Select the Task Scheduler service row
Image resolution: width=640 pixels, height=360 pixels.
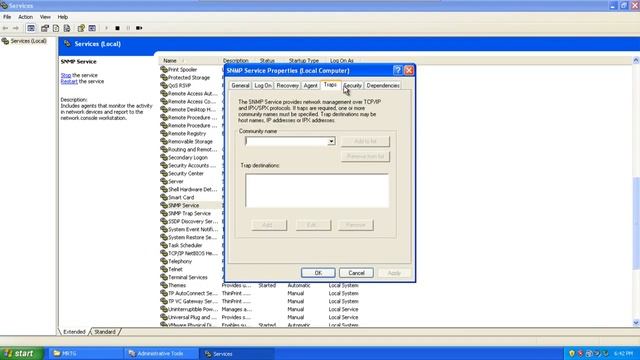pyautogui.click(x=185, y=245)
